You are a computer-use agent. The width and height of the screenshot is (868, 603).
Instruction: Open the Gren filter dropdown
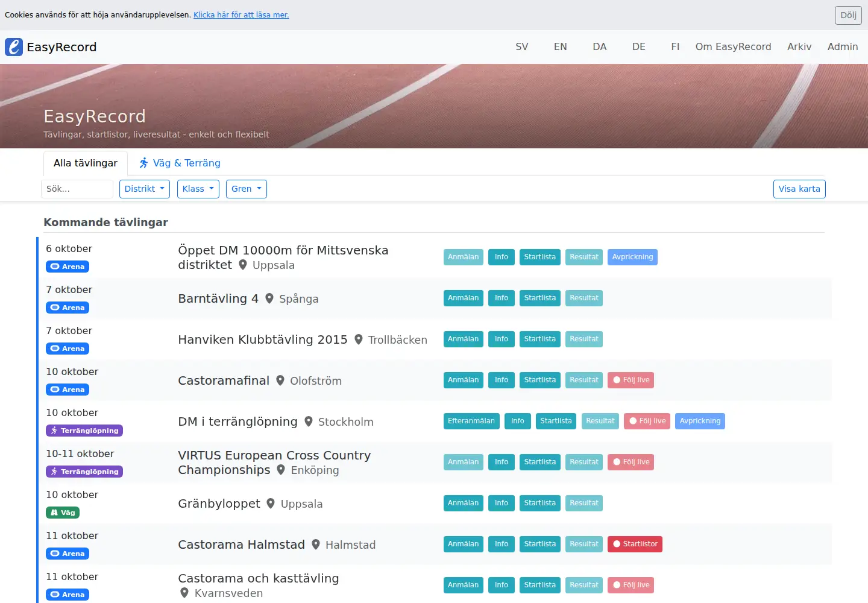(x=247, y=189)
